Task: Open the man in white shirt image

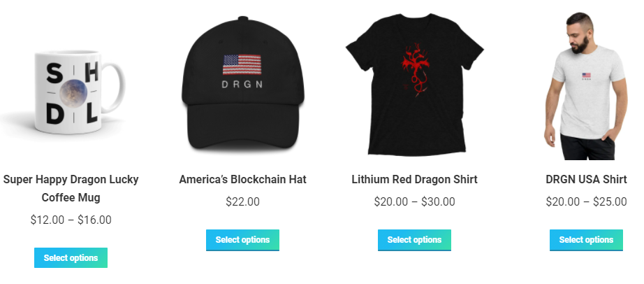Action: coord(586,85)
